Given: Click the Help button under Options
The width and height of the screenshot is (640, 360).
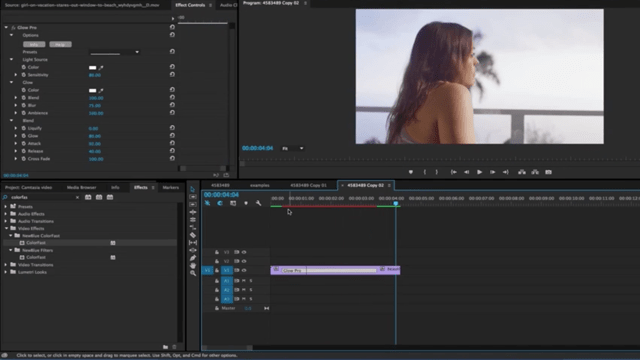Looking at the screenshot, I should click(60, 44).
